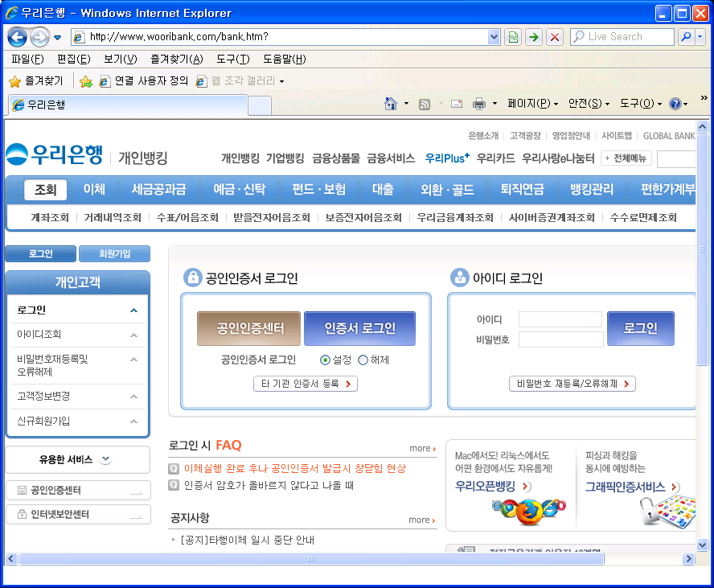The height and width of the screenshot is (588, 714).
Task: Toggle the 유용한 서비스 chevron
Action: [x=105, y=459]
